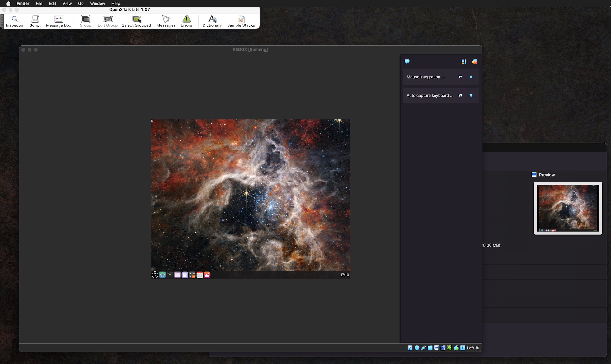Open the Script editor tool
Image resolution: width=611 pixels, height=364 pixels.
coord(35,21)
